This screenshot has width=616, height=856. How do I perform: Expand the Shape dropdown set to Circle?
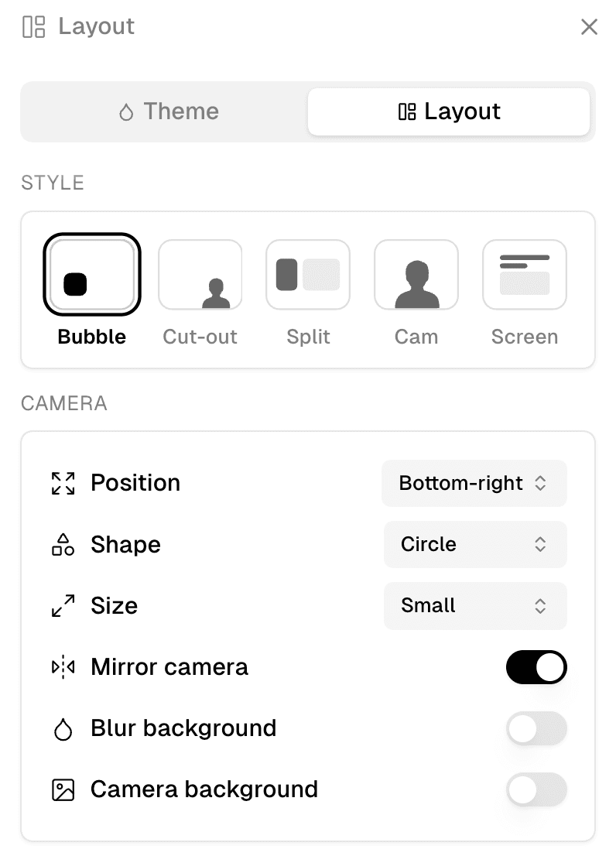click(x=475, y=544)
